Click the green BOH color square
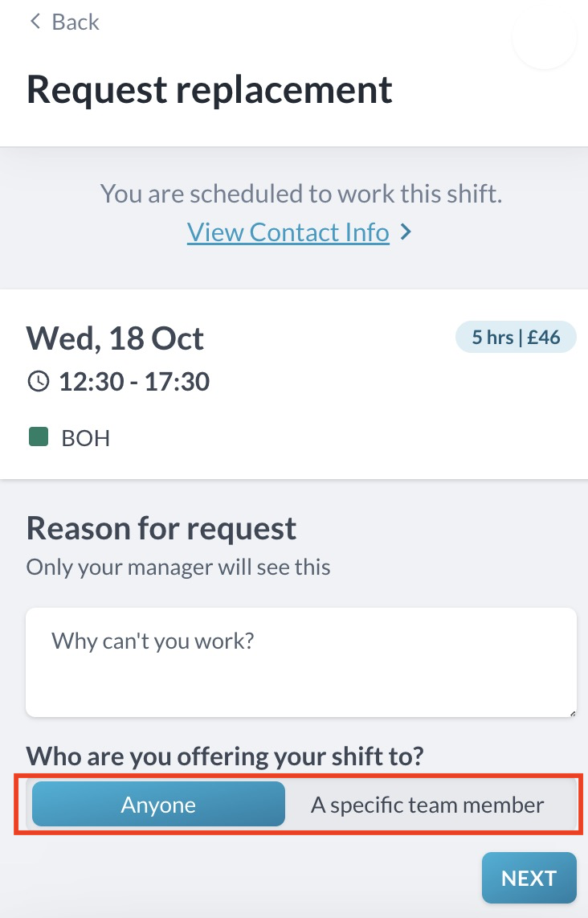588x918 pixels. coord(38,437)
